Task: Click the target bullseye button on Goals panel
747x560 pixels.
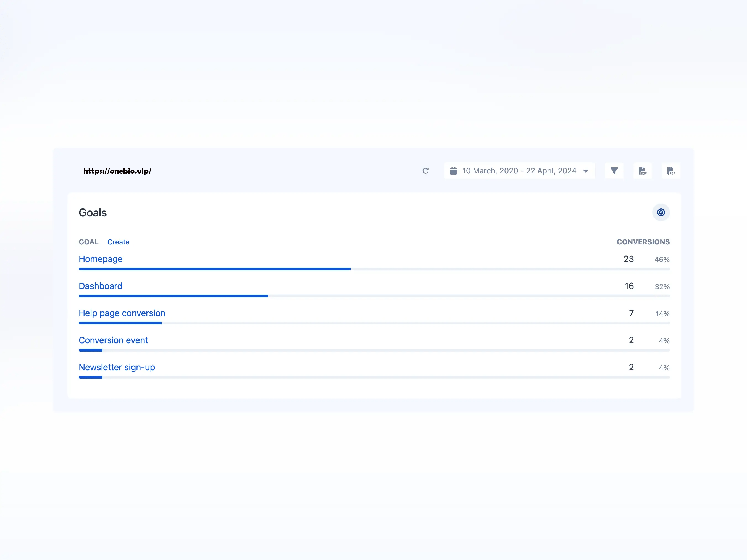Action: [x=661, y=212]
